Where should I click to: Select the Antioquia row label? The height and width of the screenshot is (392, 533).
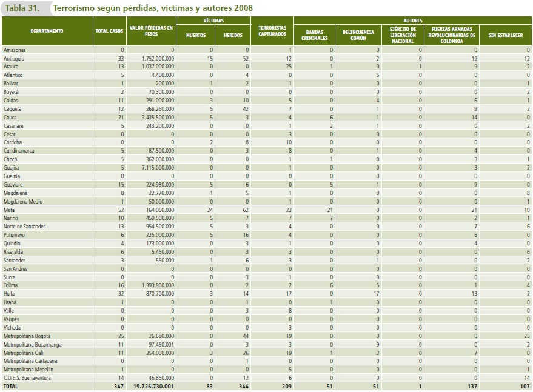(x=14, y=58)
